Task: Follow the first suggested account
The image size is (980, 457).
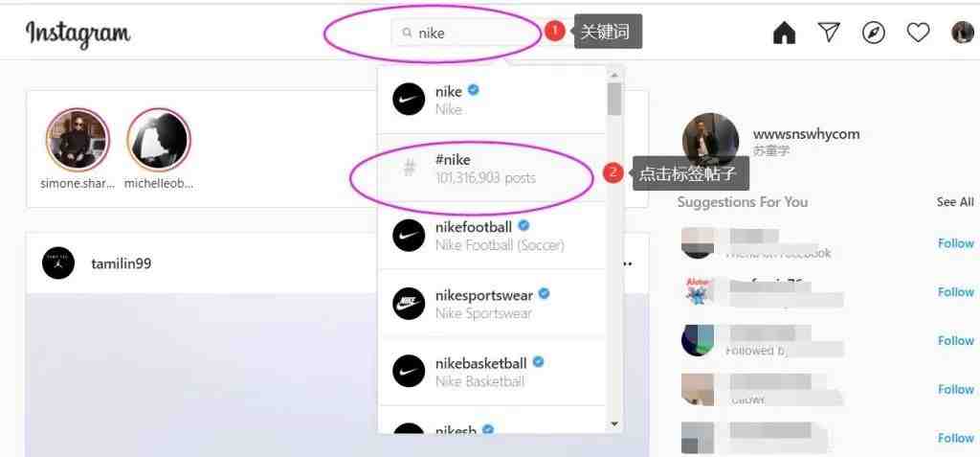Action: (x=956, y=243)
